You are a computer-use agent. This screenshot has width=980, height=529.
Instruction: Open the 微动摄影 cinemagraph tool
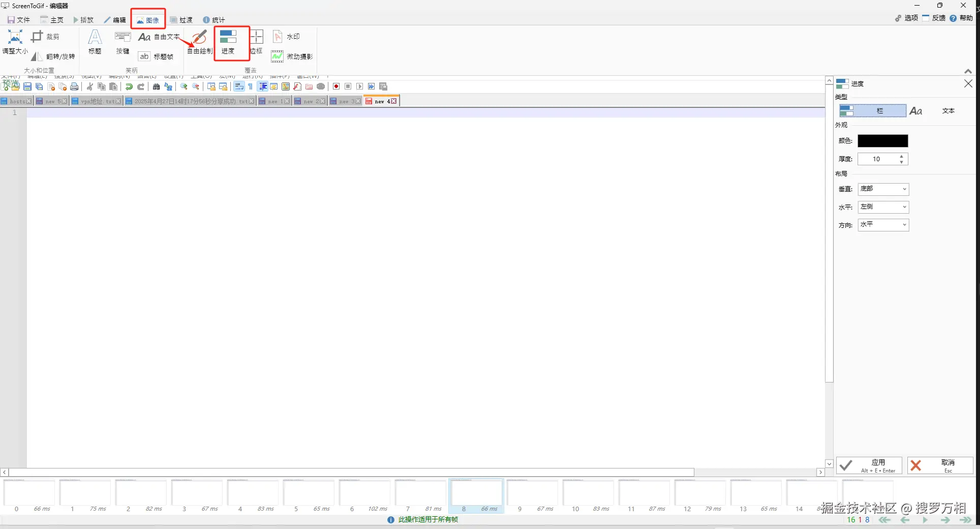(x=292, y=56)
